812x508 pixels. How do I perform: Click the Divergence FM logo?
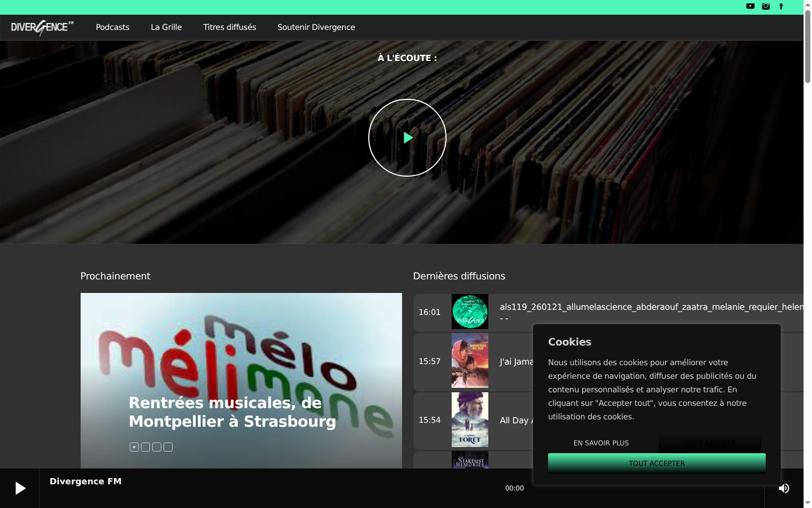[x=42, y=28]
